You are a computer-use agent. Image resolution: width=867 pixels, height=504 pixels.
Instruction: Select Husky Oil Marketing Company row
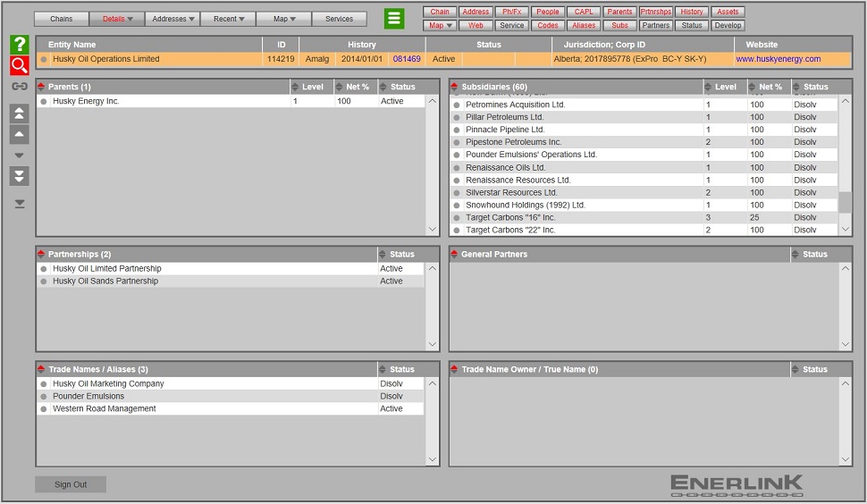[231, 383]
